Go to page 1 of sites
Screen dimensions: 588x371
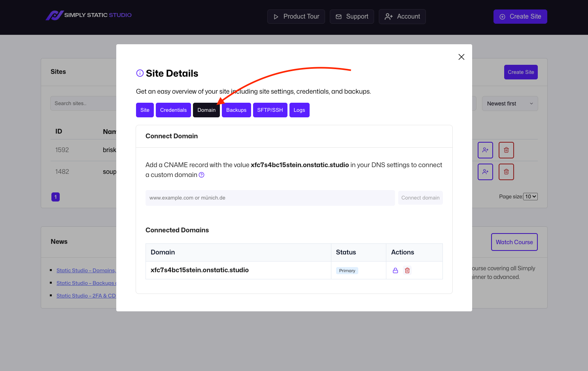55,197
